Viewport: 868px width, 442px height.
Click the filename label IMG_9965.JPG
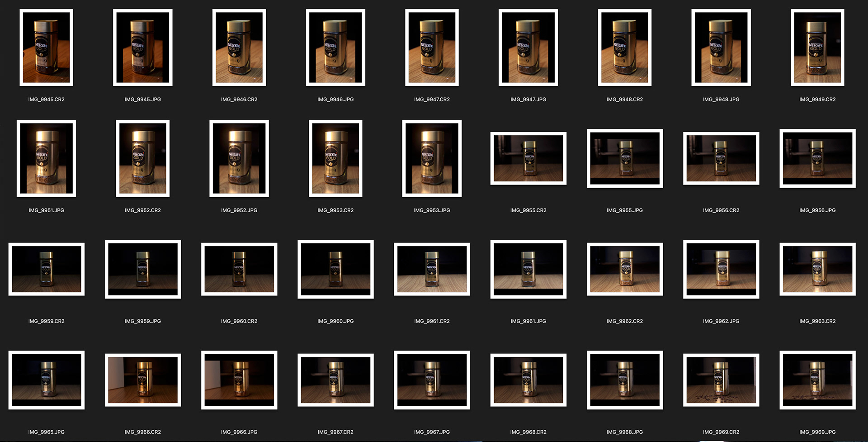coord(47,432)
